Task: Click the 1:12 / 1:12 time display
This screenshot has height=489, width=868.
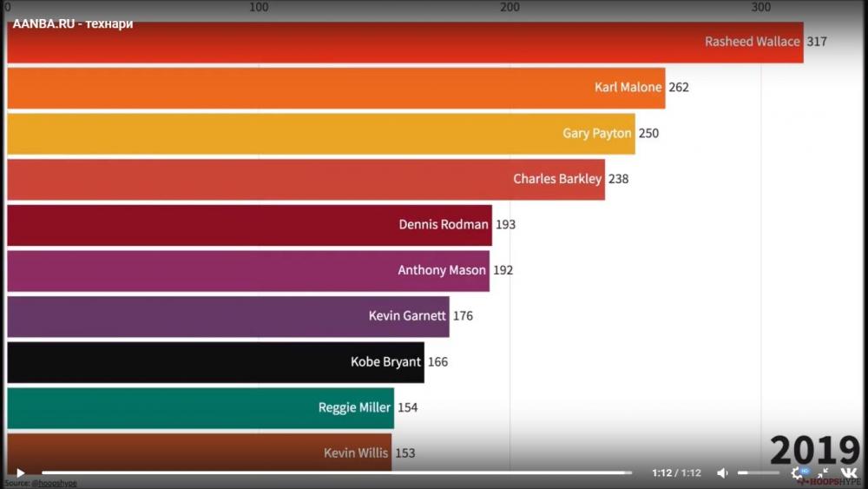Action: coord(676,473)
